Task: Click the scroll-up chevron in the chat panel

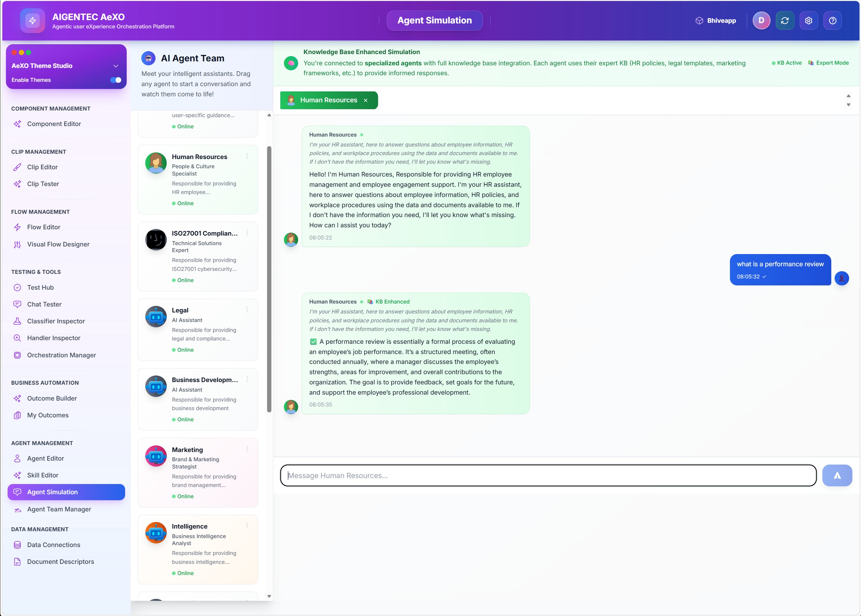Action: 848,96
